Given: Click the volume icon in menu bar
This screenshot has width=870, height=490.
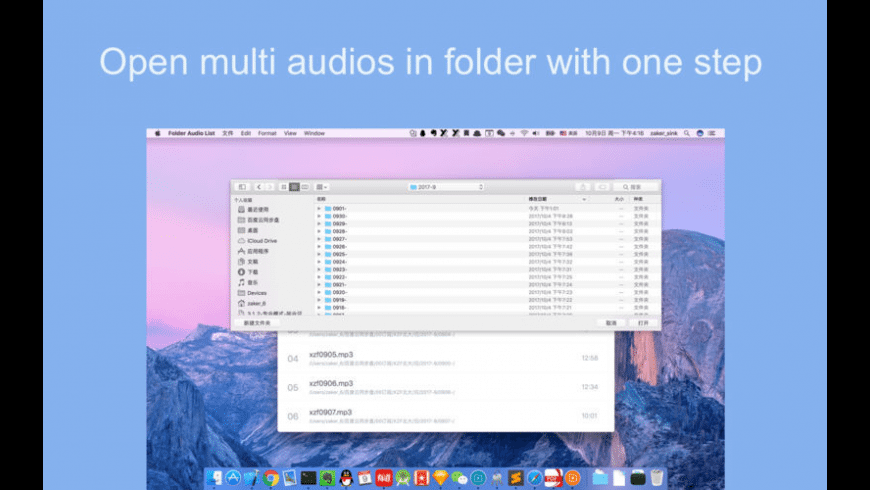Looking at the screenshot, I should pos(535,133).
